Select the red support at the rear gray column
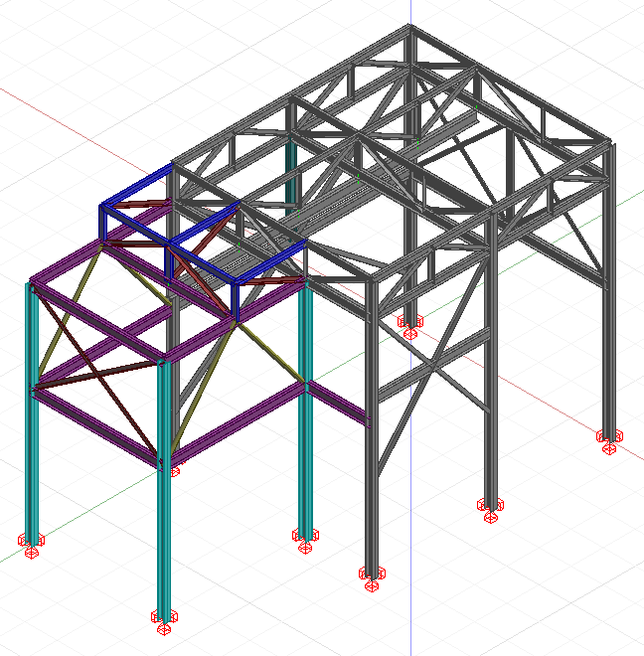This screenshot has width=644, height=656. point(408,324)
